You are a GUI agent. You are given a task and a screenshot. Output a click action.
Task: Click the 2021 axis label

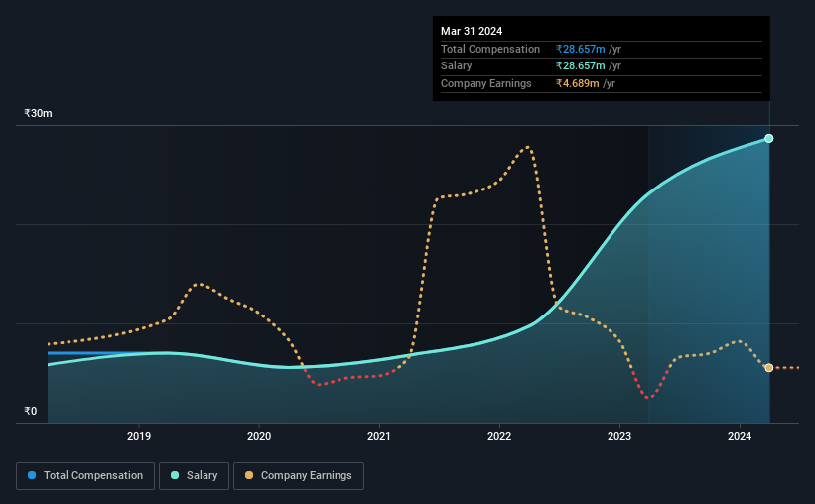[x=379, y=436]
